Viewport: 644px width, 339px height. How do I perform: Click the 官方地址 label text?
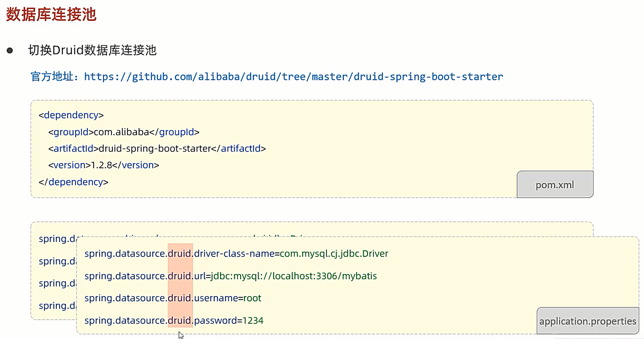(52, 77)
